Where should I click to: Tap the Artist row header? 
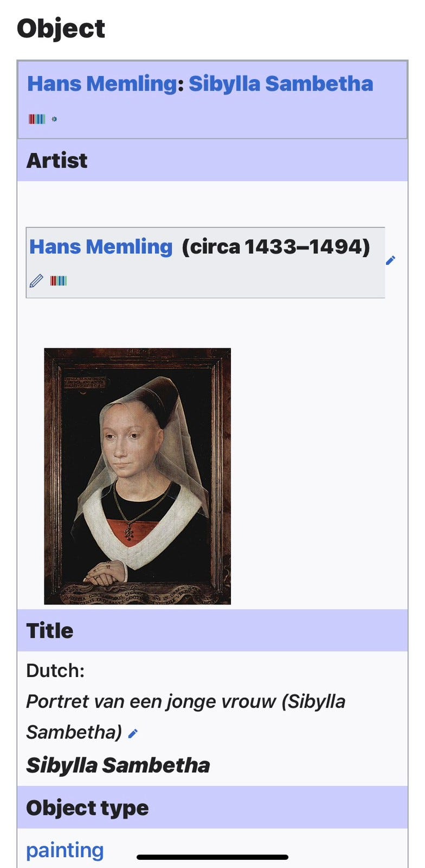pos(212,161)
